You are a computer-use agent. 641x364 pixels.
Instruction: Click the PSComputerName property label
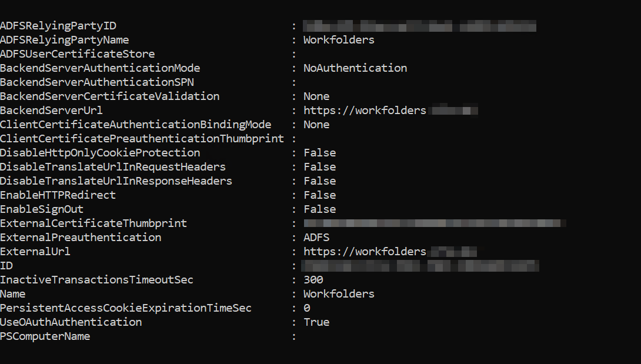click(45, 336)
